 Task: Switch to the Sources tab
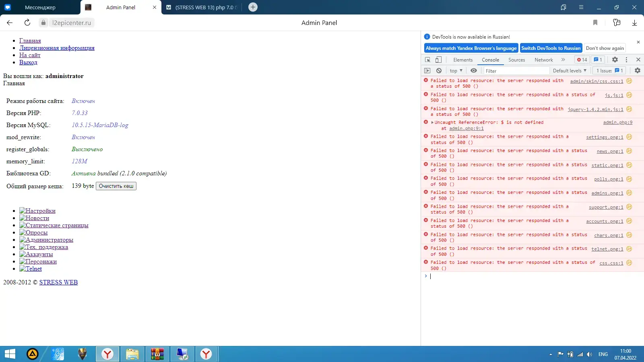[x=516, y=60]
